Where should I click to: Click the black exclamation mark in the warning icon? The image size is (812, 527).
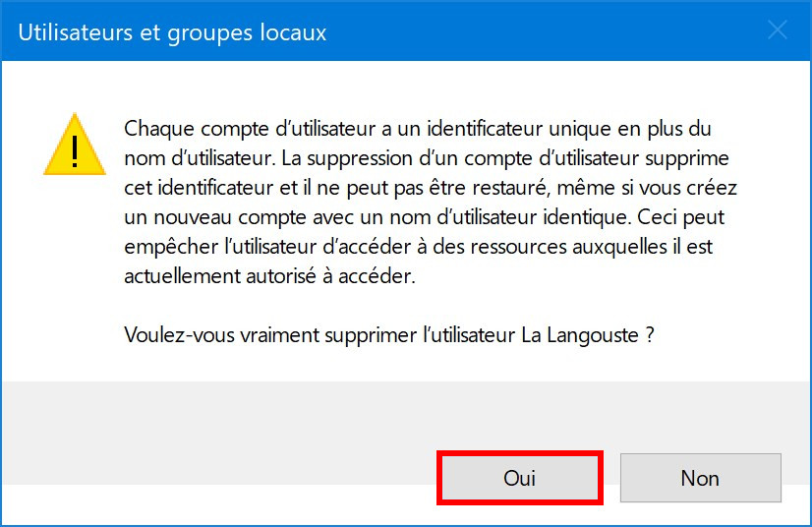[75, 151]
